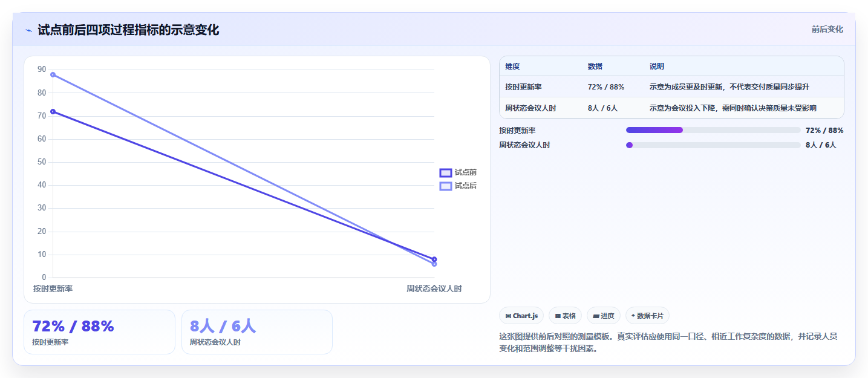Screen dimensions: 868x378
Task: Click the 50 y-axis tick label
Action: [x=42, y=162]
